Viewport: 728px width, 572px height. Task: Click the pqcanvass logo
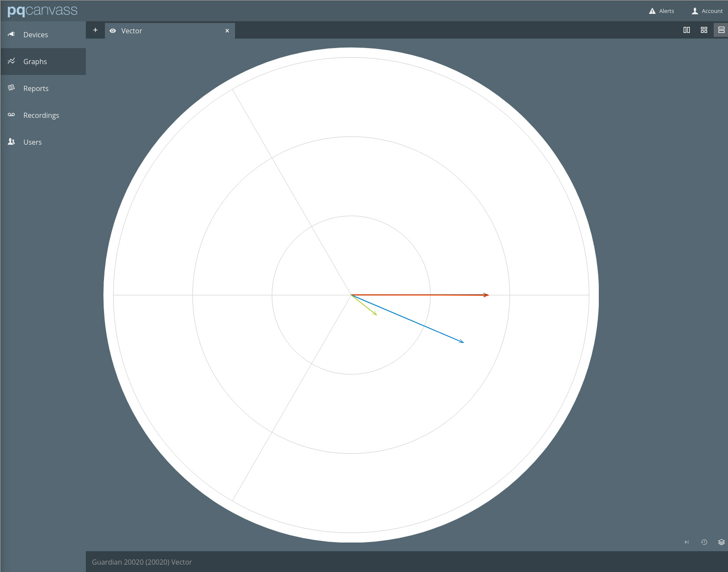(42, 11)
